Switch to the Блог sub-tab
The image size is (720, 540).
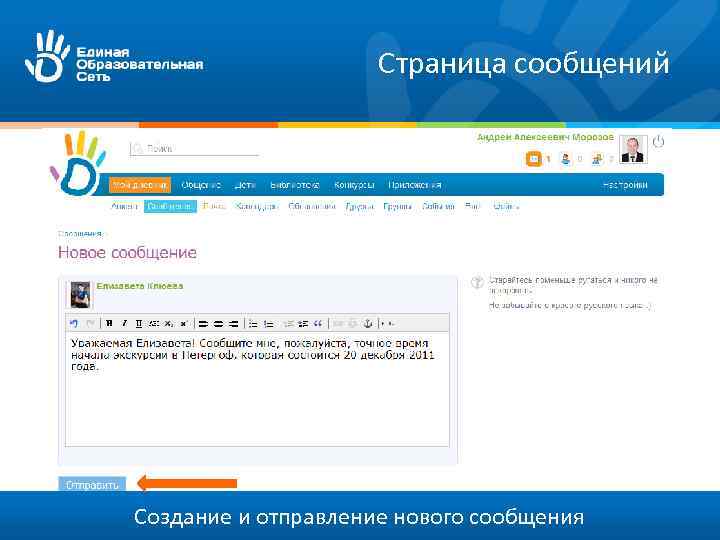click(x=214, y=207)
